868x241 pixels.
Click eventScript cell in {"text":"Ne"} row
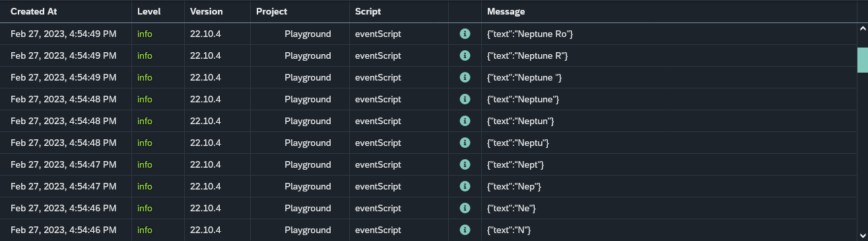(378, 208)
